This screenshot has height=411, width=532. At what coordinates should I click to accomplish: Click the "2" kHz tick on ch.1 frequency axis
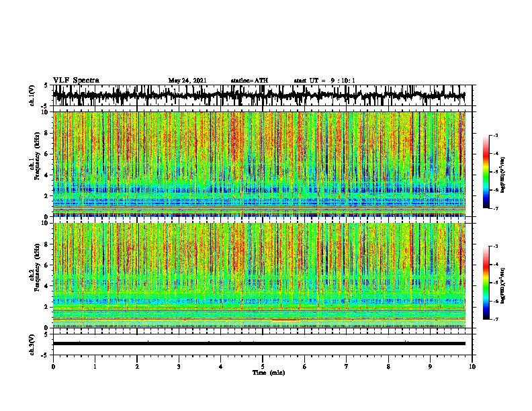click(47, 195)
